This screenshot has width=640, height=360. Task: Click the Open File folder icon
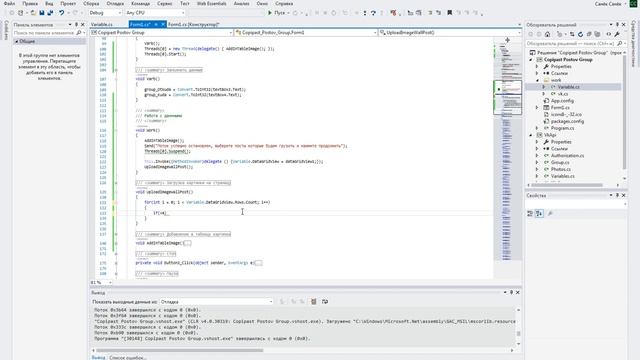[33, 13]
